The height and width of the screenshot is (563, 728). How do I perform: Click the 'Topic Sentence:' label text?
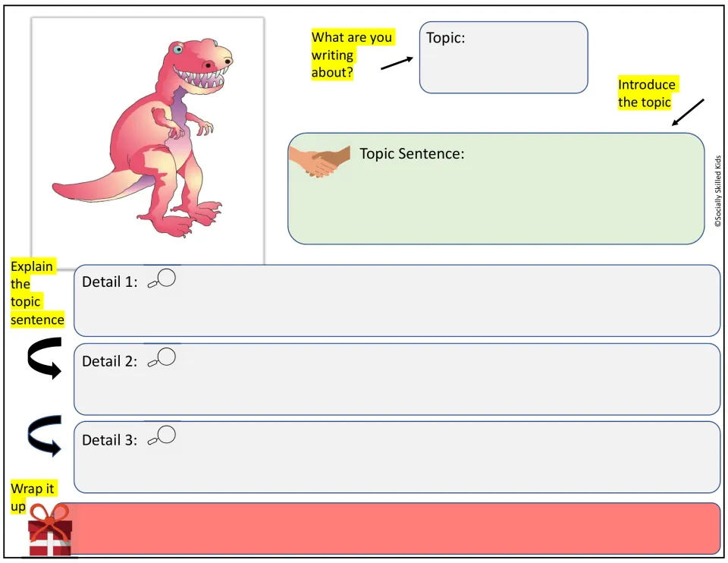(412, 154)
